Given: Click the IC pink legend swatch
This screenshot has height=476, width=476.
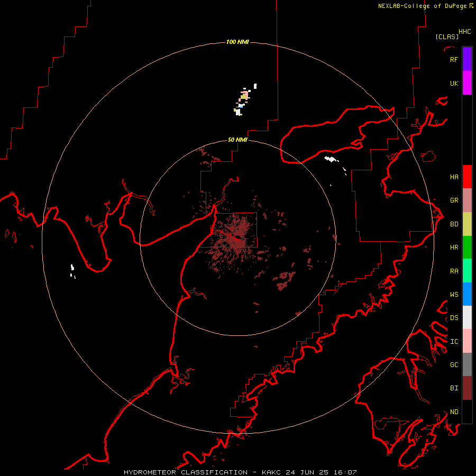Looking at the screenshot, I should click(467, 341).
